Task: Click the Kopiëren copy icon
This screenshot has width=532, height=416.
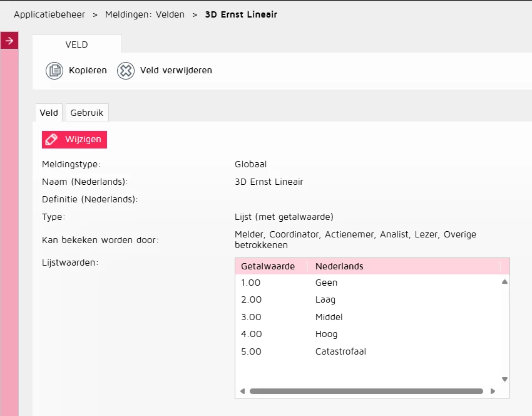Action: (54, 71)
